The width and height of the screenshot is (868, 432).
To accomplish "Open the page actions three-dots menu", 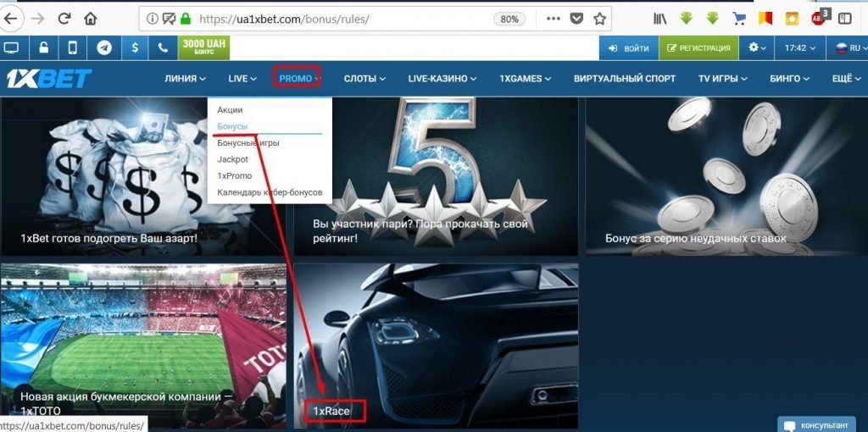I will coord(553,19).
